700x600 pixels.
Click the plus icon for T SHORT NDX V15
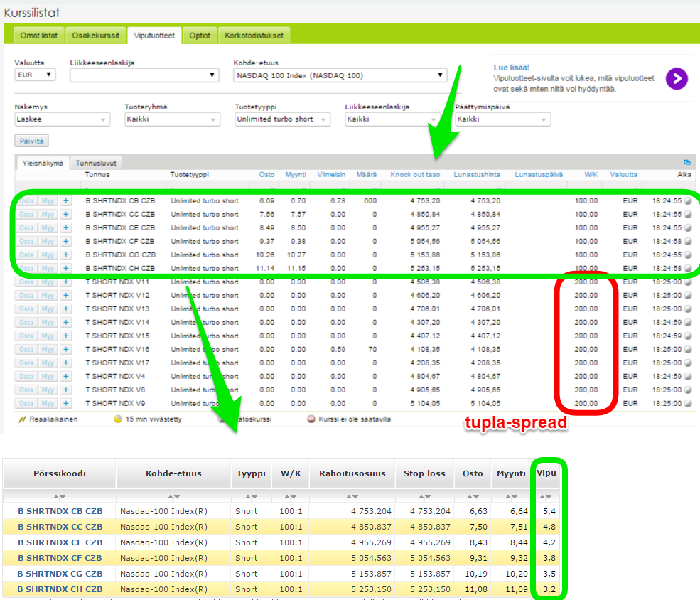pos(66,336)
